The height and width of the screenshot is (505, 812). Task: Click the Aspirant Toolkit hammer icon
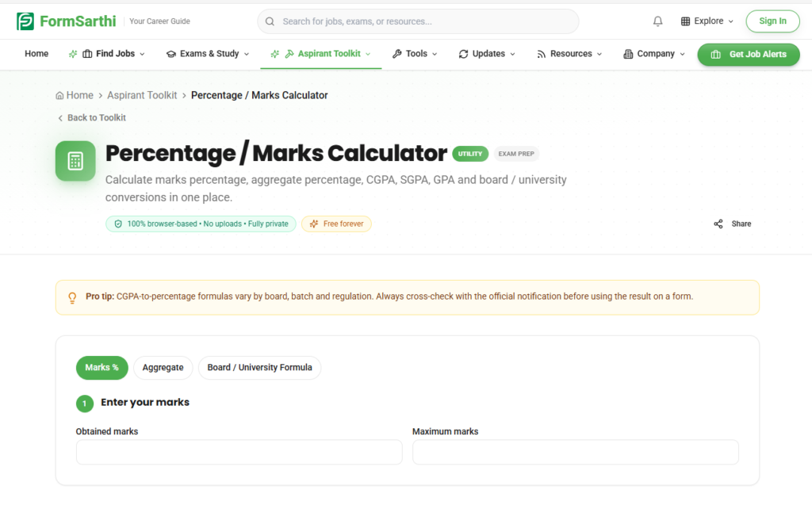click(x=289, y=54)
